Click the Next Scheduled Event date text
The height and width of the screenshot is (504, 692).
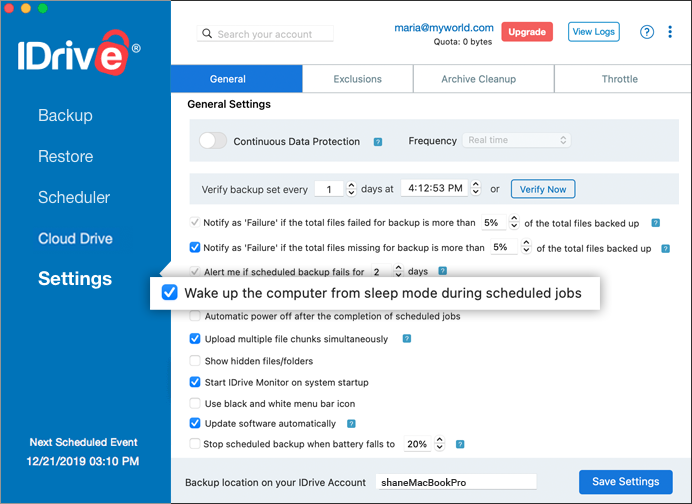pos(83,461)
